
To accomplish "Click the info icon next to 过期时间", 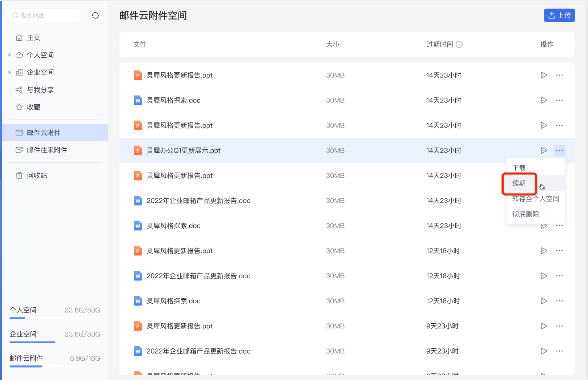I will tap(459, 44).
